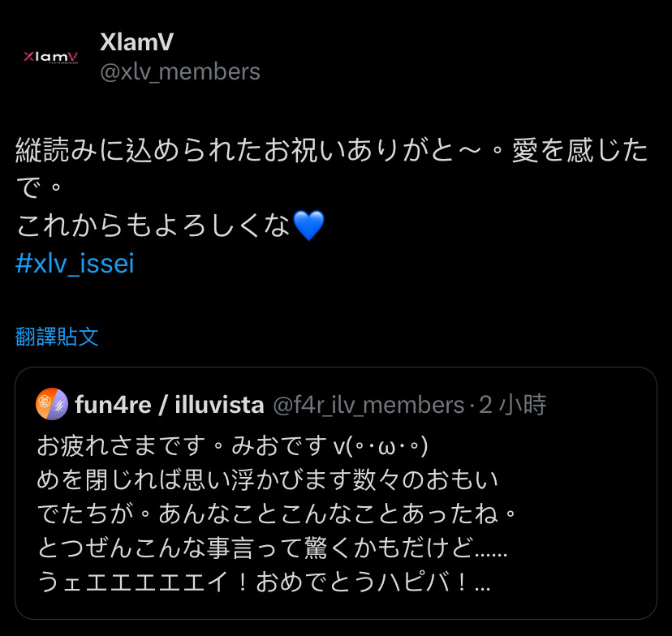Click the quoted line starting でたちが
This screenshot has width=672, height=636.
278,514
